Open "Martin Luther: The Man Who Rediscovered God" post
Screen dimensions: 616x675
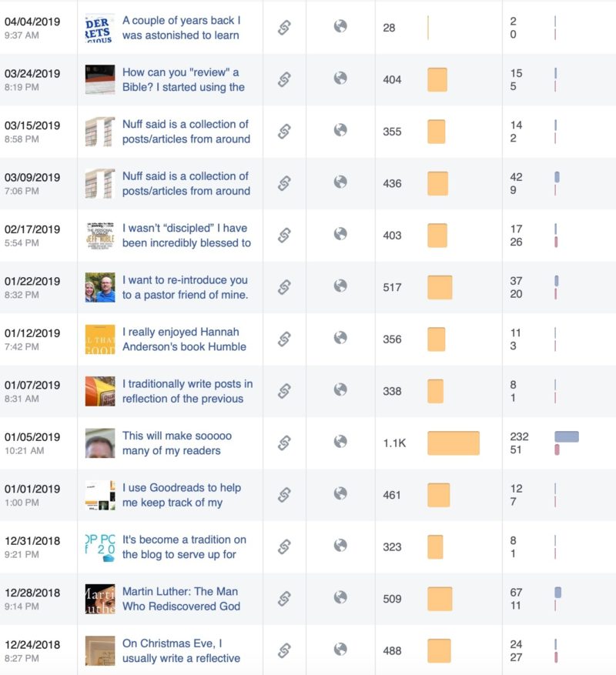point(179,599)
